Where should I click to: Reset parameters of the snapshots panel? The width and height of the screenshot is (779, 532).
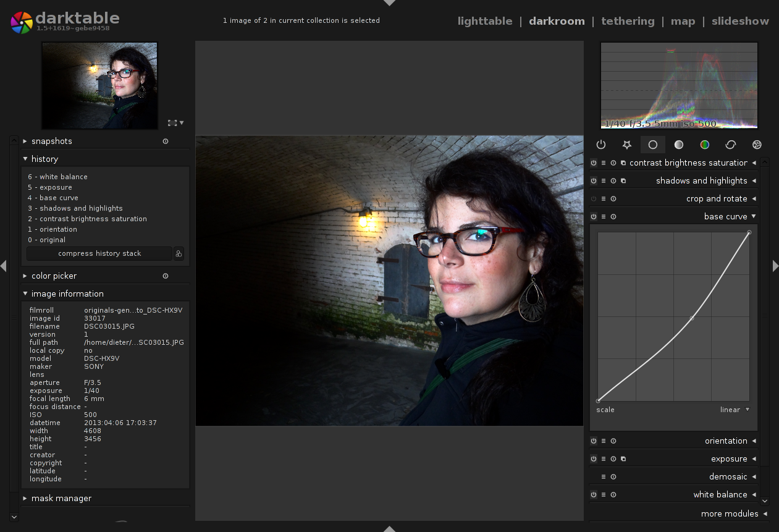coord(166,141)
